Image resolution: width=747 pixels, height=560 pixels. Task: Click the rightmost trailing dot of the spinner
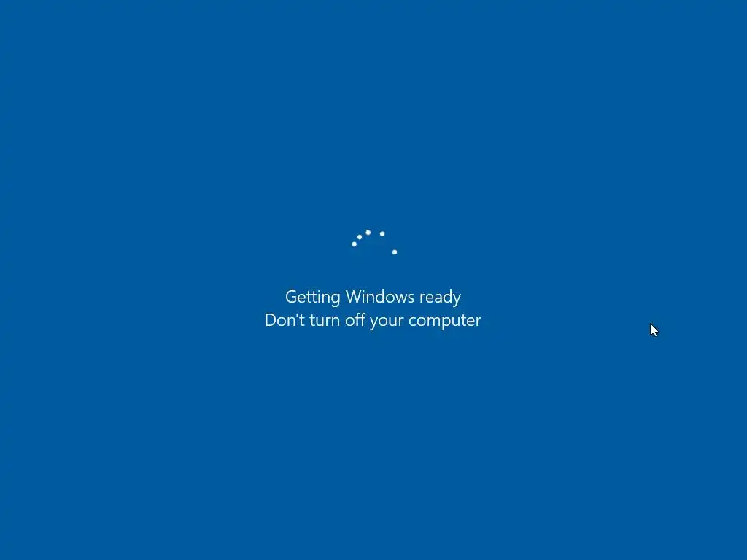pos(395,252)
